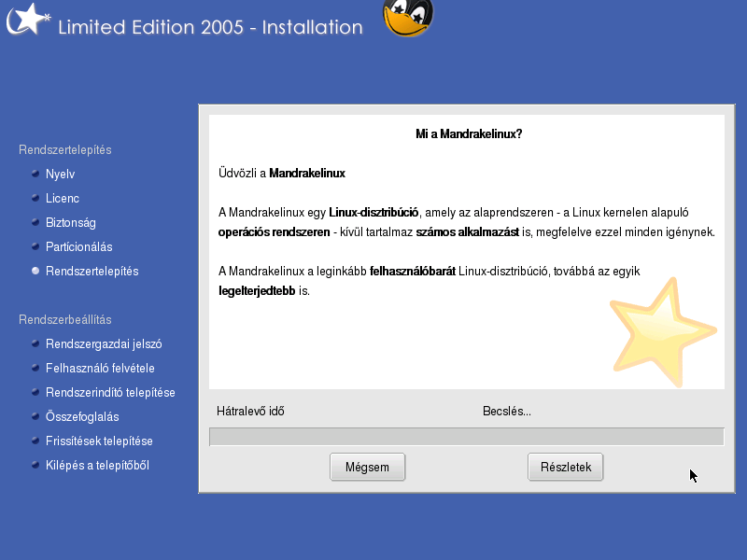This screenshot has height=560, width=747.
Task: Click the Összefoglalás label
Action: pos(82,417)
